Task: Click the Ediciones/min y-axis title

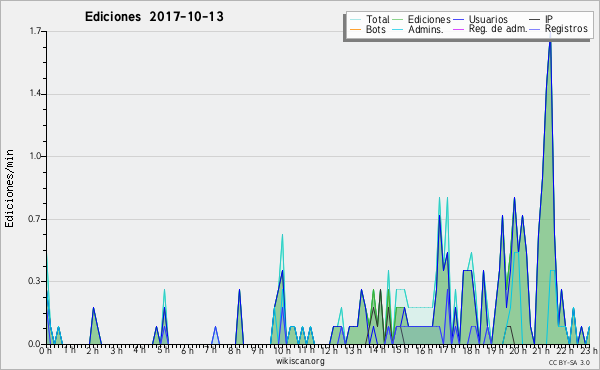Action: click(9, 188)
